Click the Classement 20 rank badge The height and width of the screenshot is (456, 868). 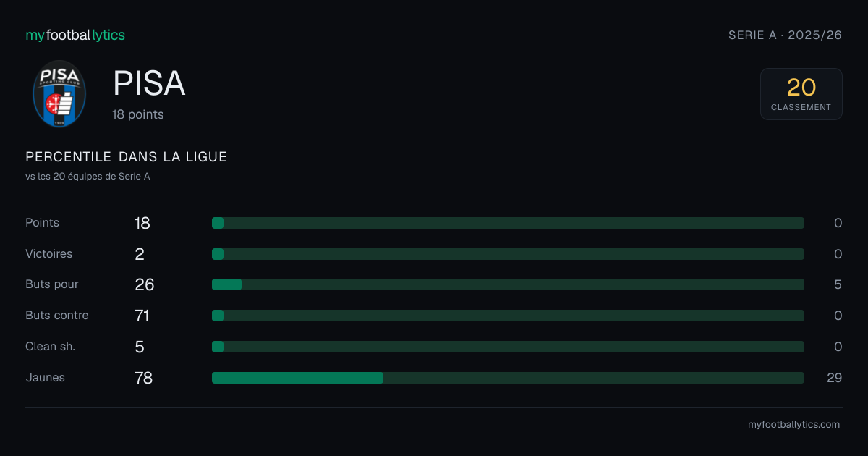click(801, 94)
